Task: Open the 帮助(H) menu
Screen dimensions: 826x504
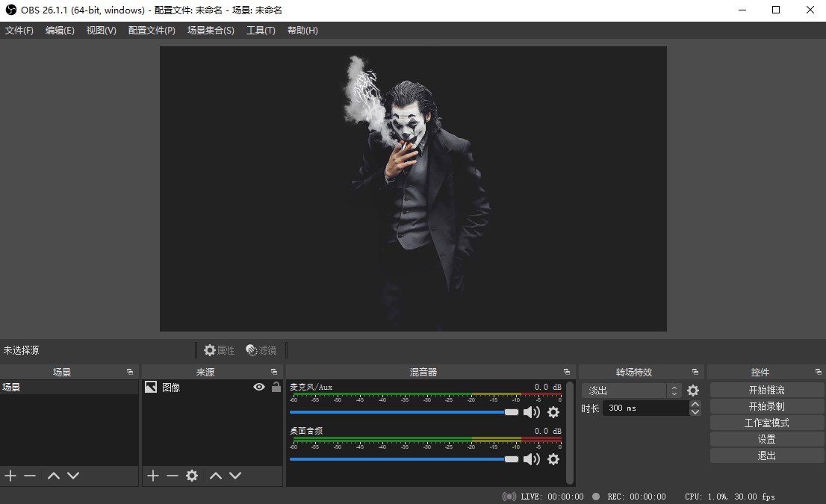Action: [x=302, y=31]
